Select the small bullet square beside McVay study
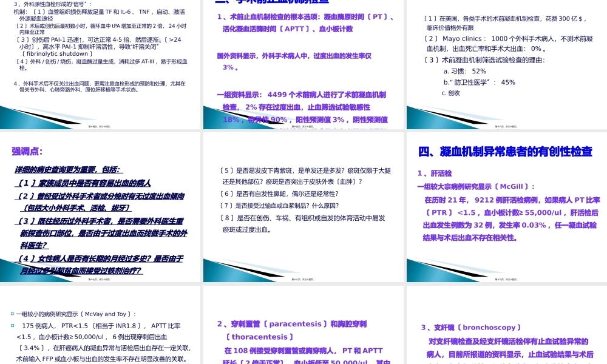This screenshot has height=364, width=607. click(12, 313)
